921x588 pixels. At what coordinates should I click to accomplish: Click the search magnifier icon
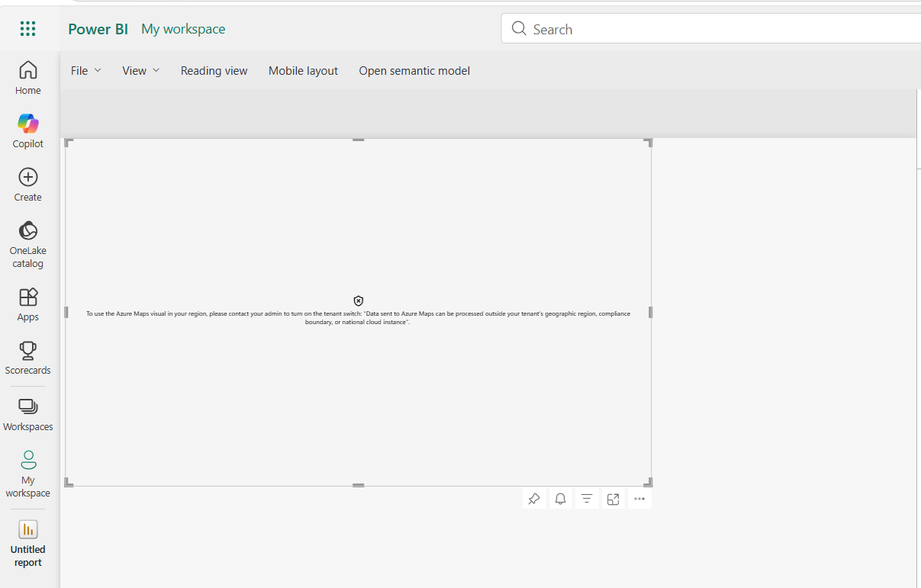point(519,29)
